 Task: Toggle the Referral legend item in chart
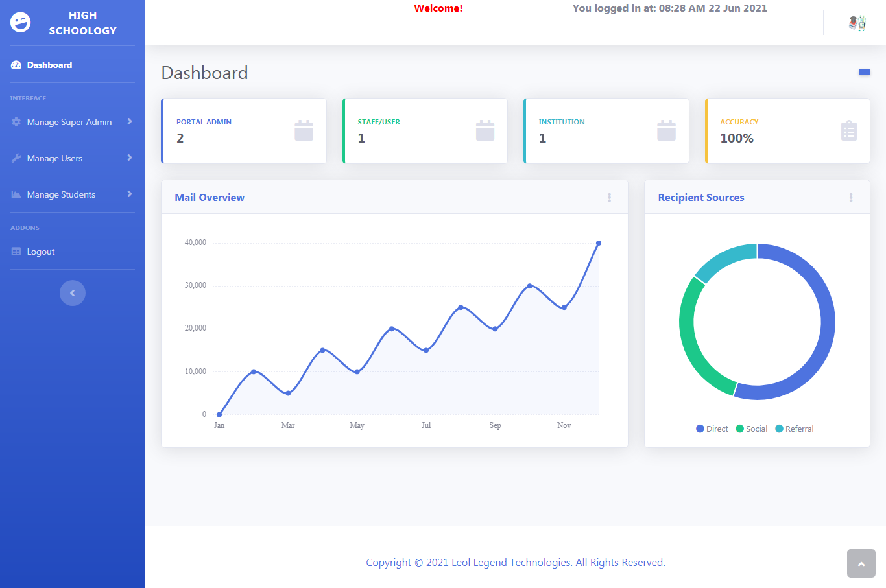[794, 429]
